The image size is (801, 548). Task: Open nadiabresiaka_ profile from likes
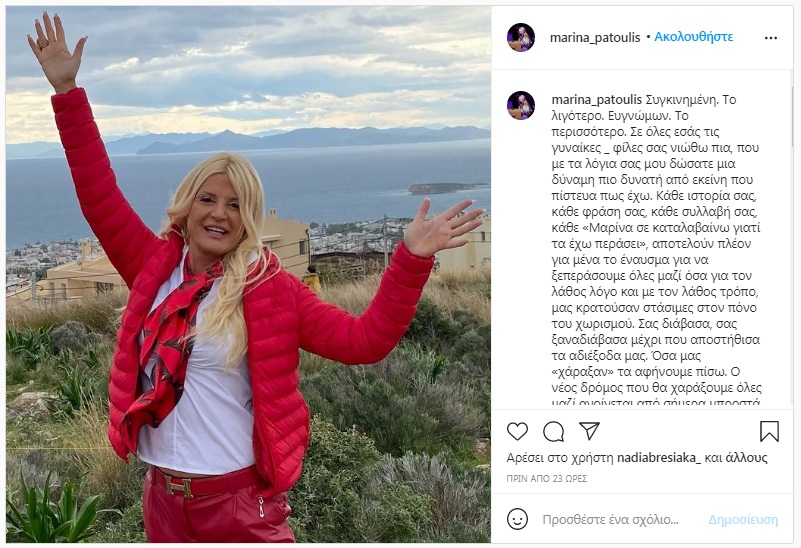click(x=659, y=458)
